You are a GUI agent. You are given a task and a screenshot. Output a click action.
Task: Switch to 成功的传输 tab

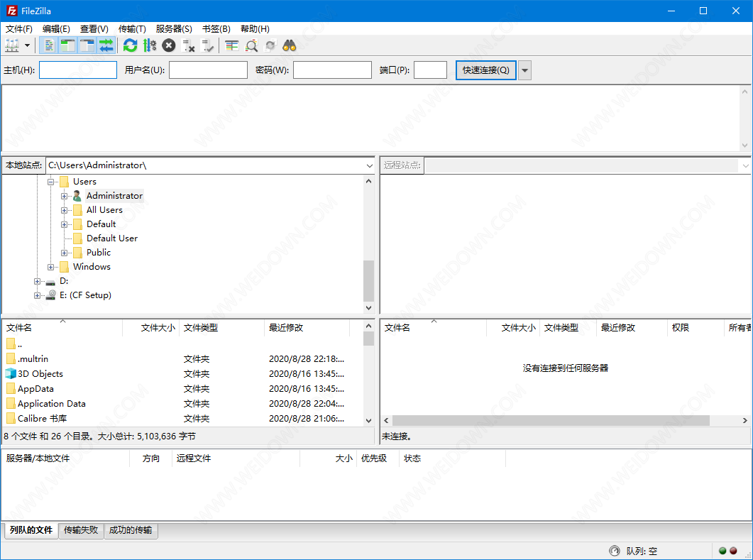(x=131, y=530)
